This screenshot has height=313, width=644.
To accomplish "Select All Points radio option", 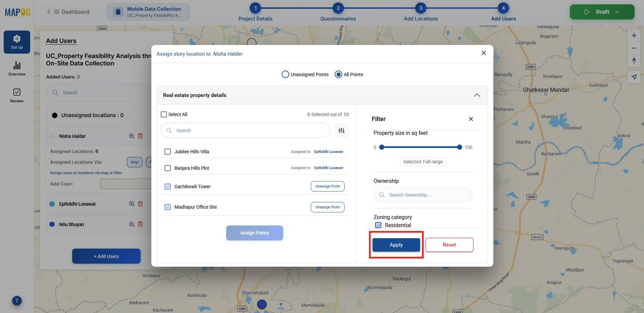I will [339, 74].
